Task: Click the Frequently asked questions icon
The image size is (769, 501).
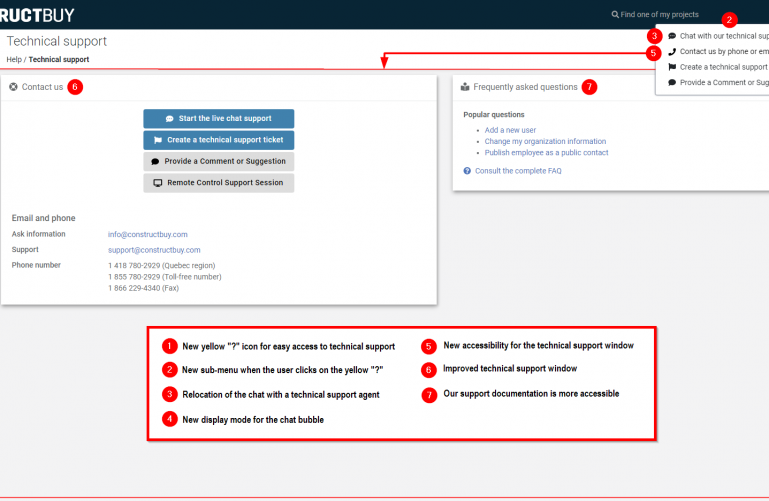Action: 465,87
